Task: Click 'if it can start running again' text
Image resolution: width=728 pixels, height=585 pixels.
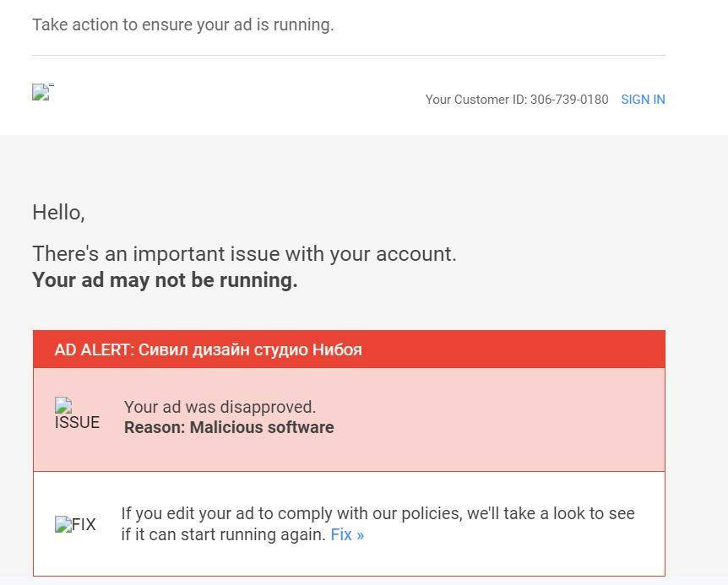Action: pos(223,534)
